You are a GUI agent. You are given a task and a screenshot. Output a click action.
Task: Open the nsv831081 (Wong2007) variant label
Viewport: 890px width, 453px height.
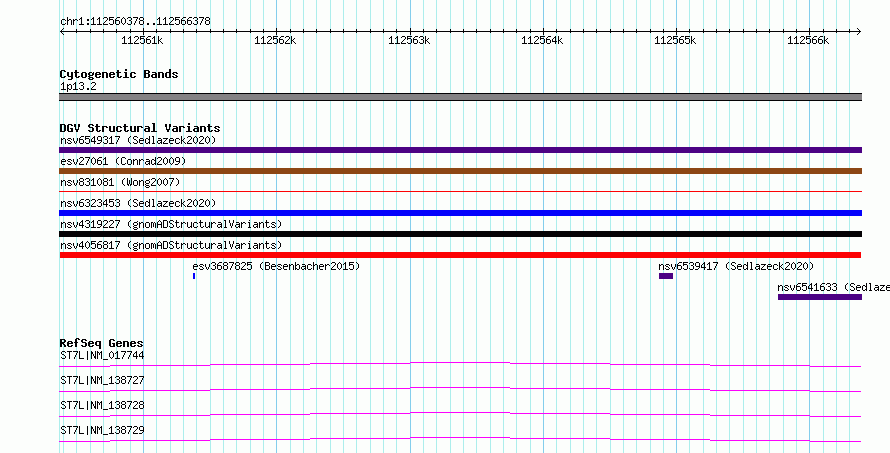(x=120, y=182)
